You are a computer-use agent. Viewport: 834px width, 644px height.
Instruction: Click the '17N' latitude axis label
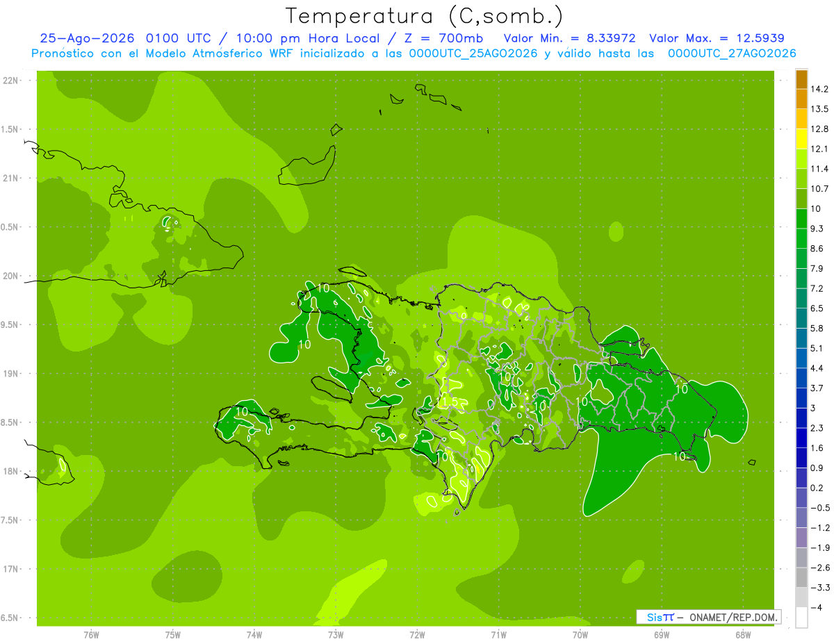(x=12, y=569)
